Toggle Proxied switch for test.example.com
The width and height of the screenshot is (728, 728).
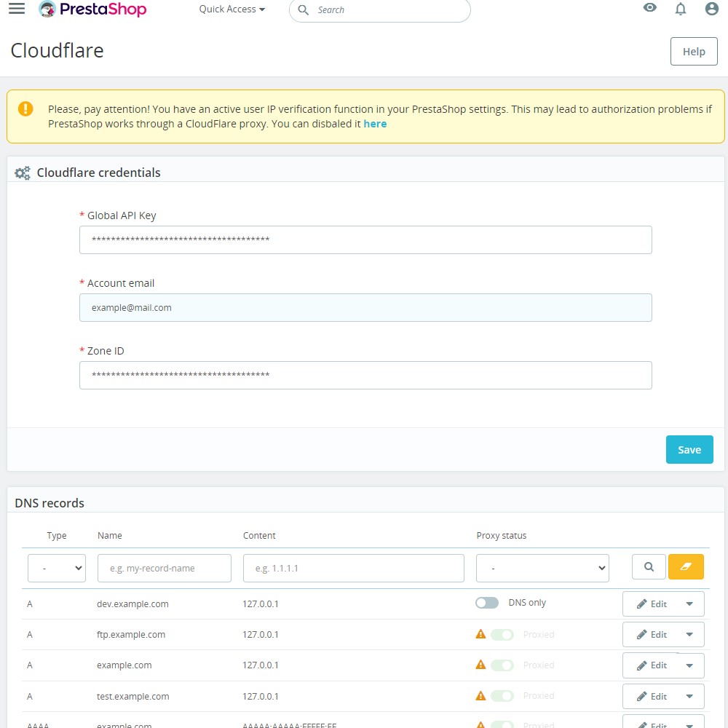(502, 695)
